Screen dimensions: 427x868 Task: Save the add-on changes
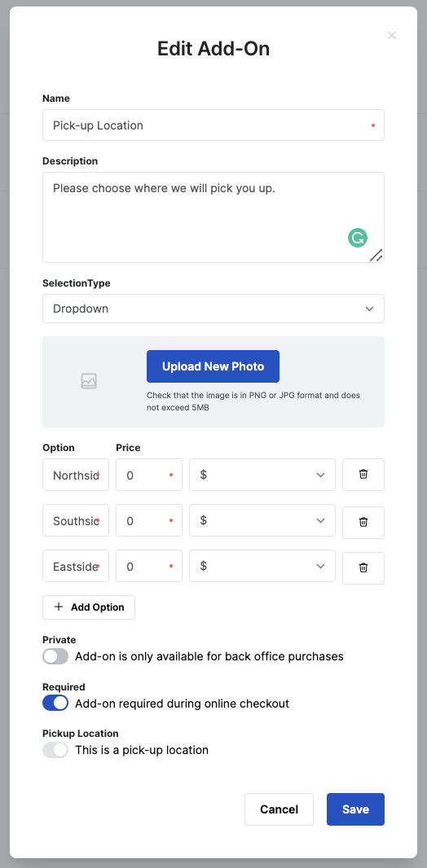click(x=355, y=809)
